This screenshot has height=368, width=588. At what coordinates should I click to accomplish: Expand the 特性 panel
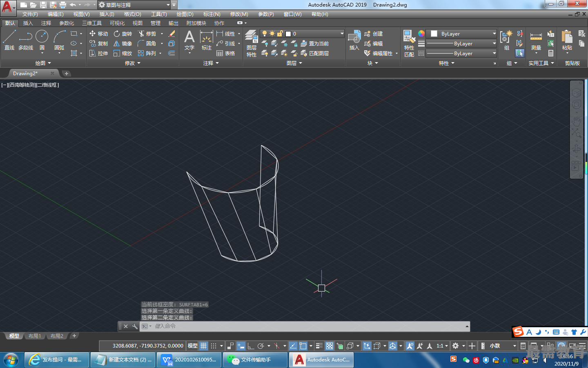point(447,63)
